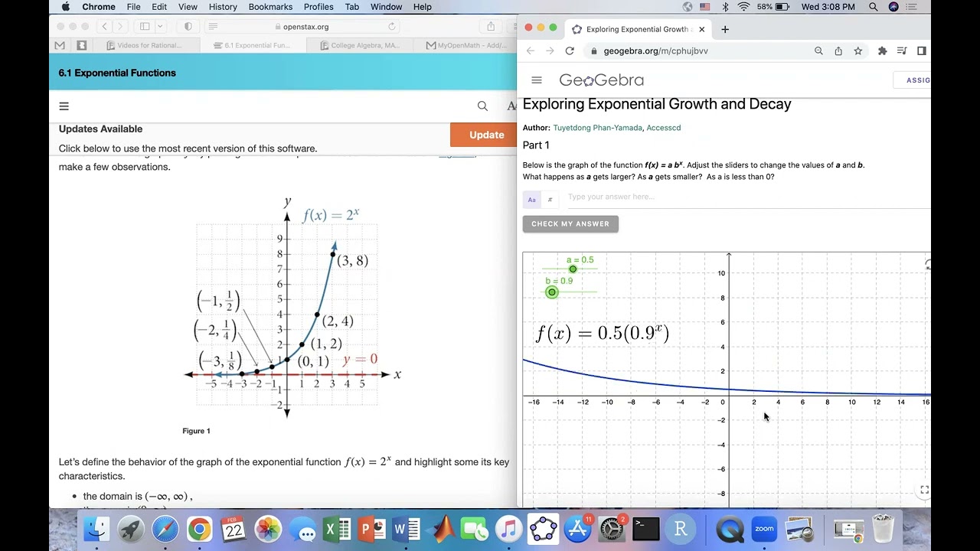Screen dimensions: 980x551
Task: Open the R app in the Dock
Action: click(x=681, y=529)
